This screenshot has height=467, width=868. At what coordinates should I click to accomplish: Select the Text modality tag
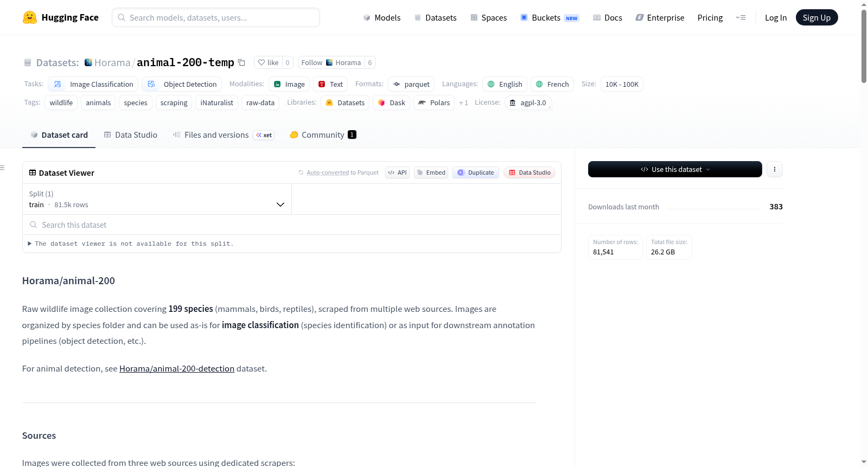tap(330, 84)
